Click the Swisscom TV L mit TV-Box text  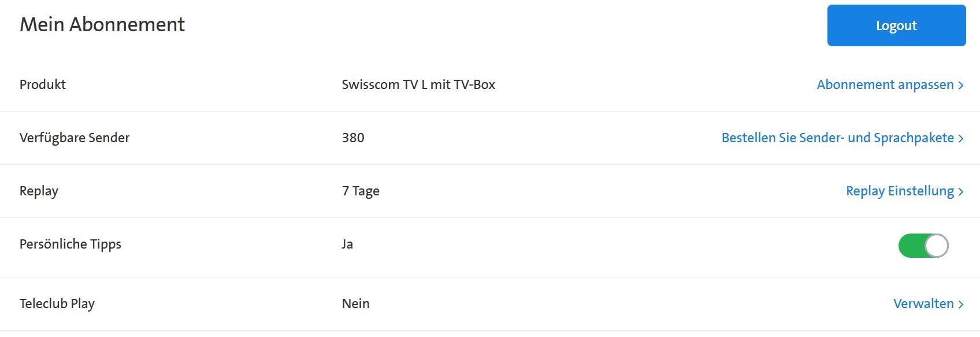click(418, 84)
